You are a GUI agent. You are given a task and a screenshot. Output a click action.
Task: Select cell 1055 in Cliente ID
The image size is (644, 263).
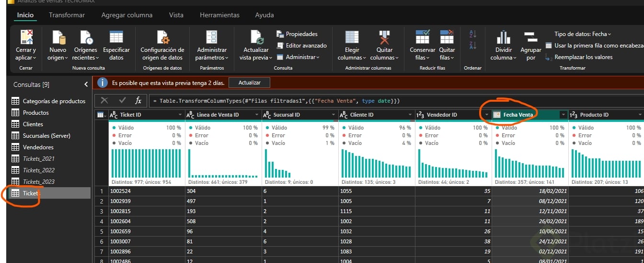coord(377,191)
